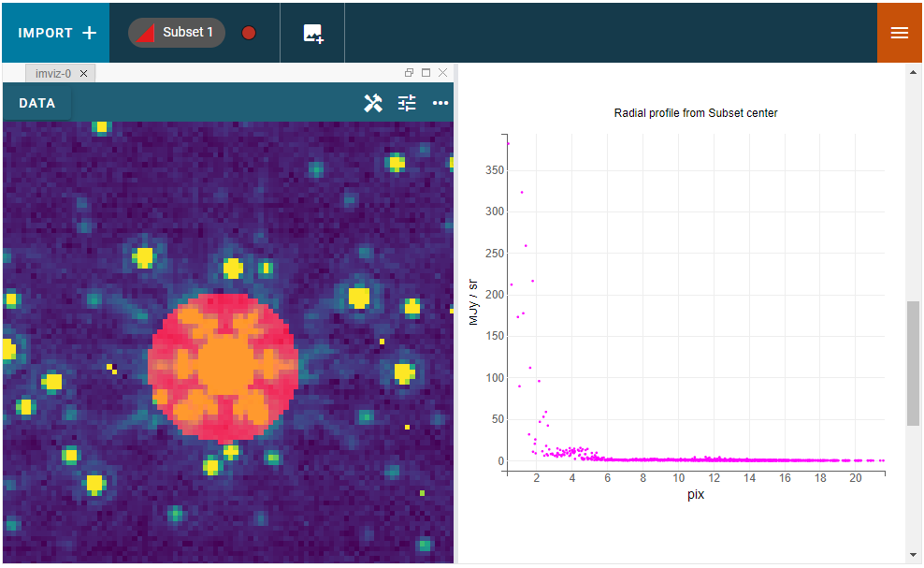Click the three-dot more options icon in viewer toolbar
Image resolution: width=924 pixels, height=568 pixels.
pos(440,103)
